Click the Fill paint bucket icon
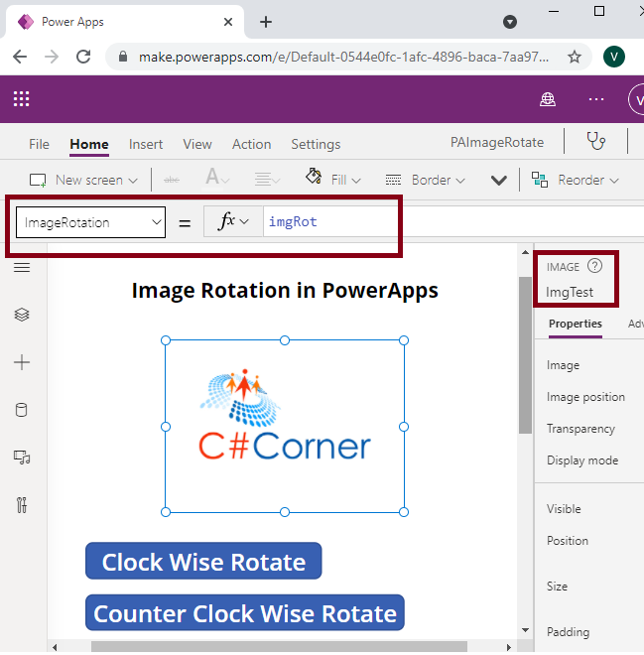644x655 pixels. point(314,177)
